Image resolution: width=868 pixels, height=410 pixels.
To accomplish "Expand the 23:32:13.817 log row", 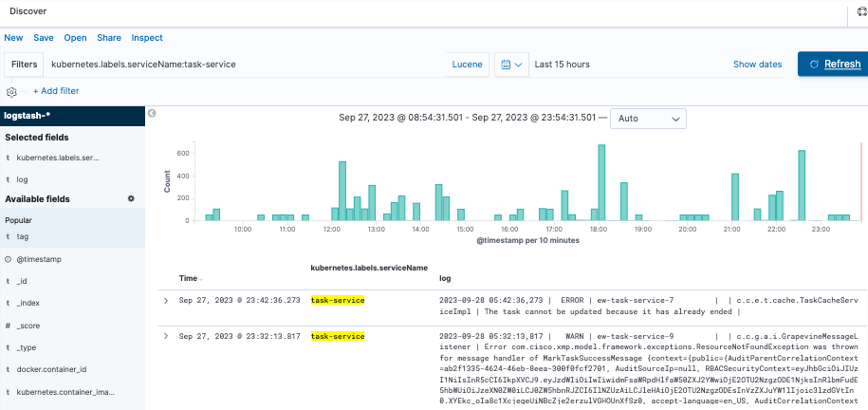I will 166,336.
